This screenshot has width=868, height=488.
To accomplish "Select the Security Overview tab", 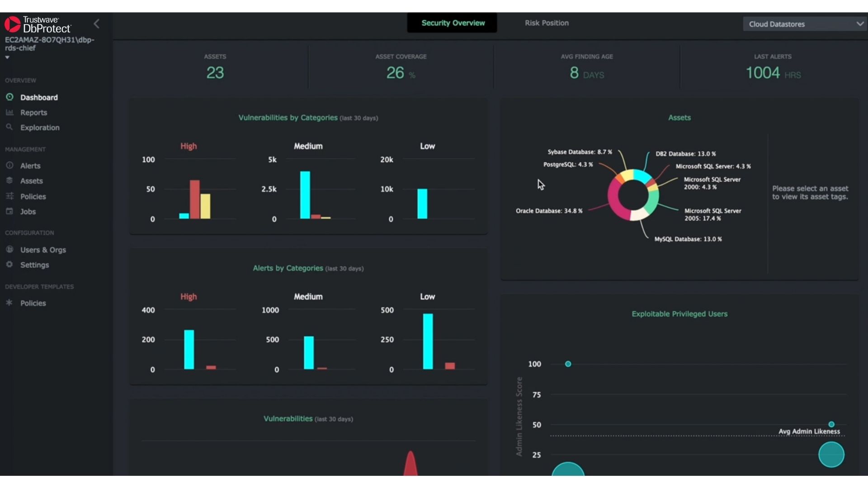I will 453,23.
